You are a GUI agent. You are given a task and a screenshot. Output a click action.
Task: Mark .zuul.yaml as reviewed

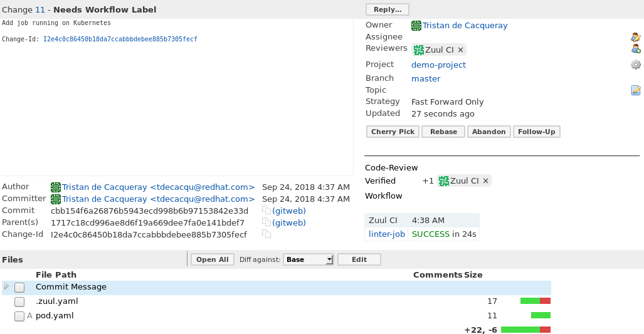click(19, 301)
